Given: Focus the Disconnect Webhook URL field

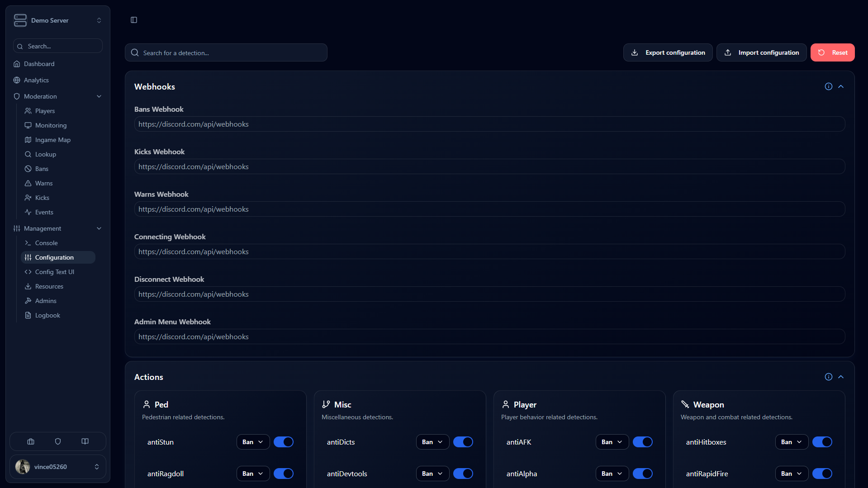Looking at the screenshot, I should pyautogui.click(x=489, y=294).
